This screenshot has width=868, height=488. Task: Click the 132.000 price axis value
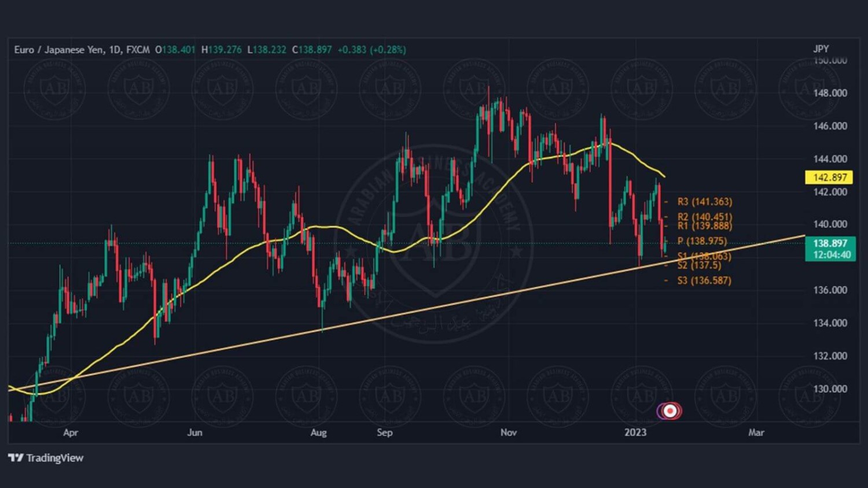830,356
